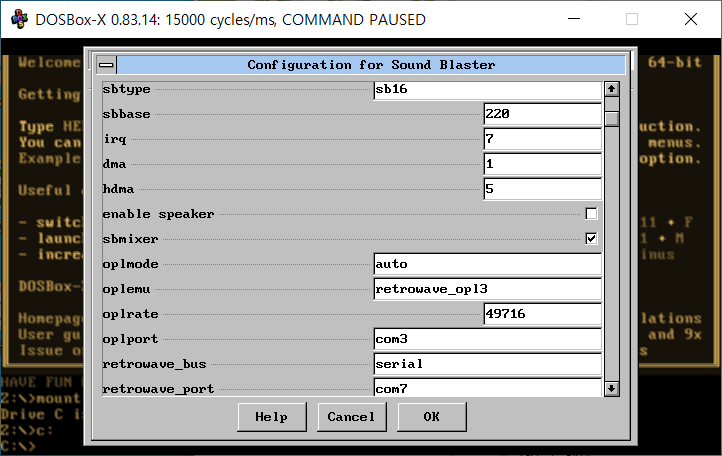Click the DOSBox-X application icon
The height and width of the screenshot is (456, 722).
(19, 19)
